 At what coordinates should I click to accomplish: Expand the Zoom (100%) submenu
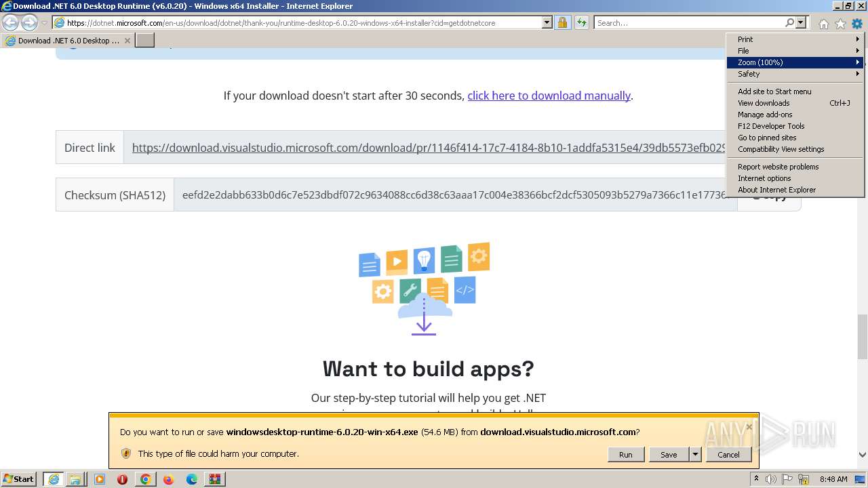[795, 62]
